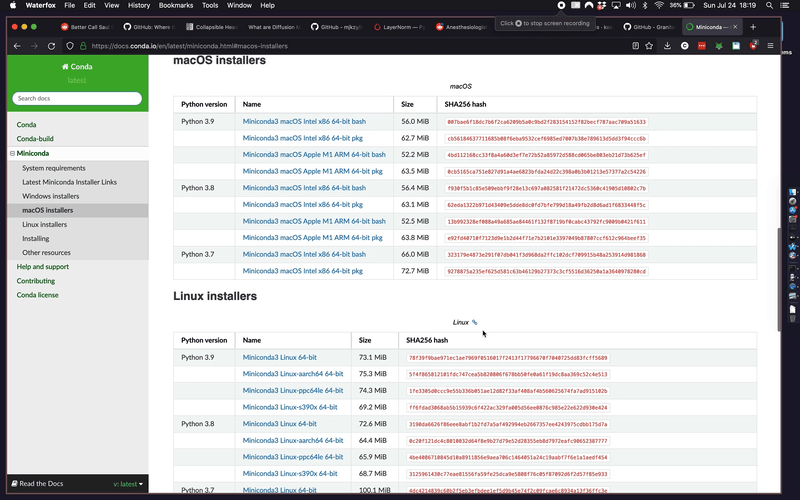Go to Windows installers in sidebar
Viewport: 800px width, 500px height.
click(51, 196)
